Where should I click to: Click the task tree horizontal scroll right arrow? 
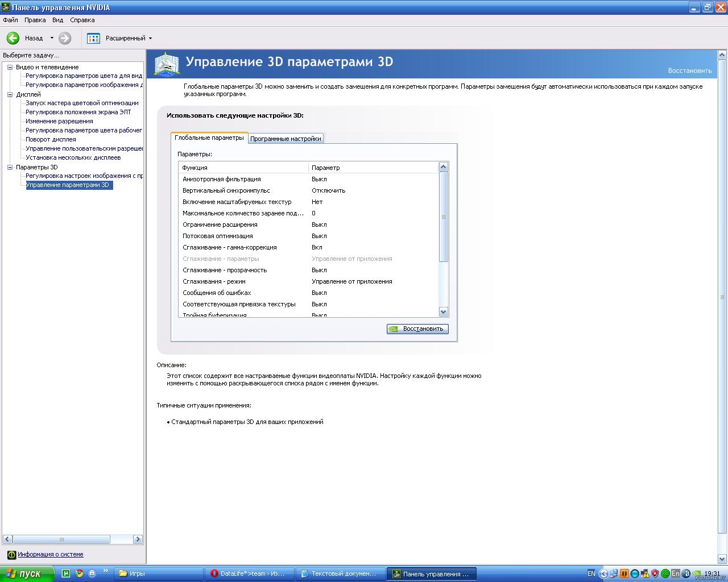point(138,539)
